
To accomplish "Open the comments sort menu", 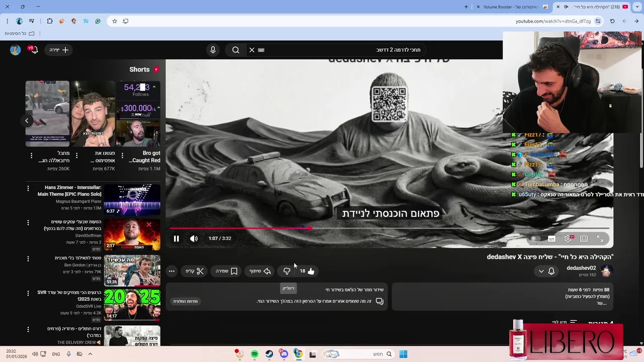I will [564, 323].
